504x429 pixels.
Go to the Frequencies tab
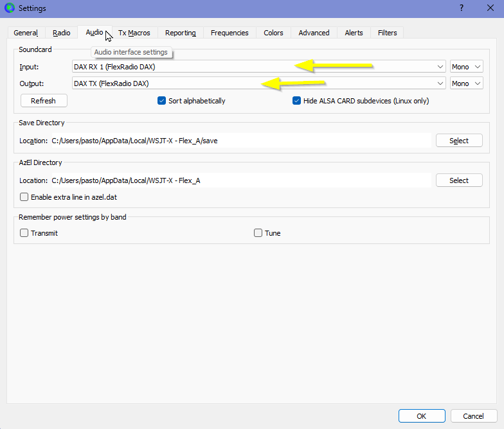point(230,33)
